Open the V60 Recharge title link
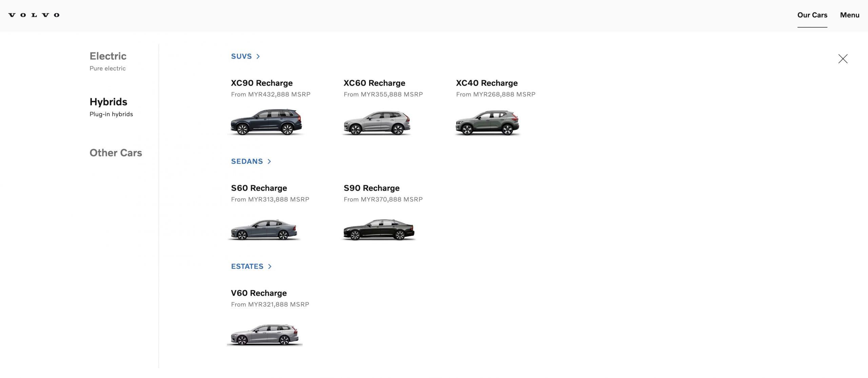The image size is (868, 378). (259, 293)
